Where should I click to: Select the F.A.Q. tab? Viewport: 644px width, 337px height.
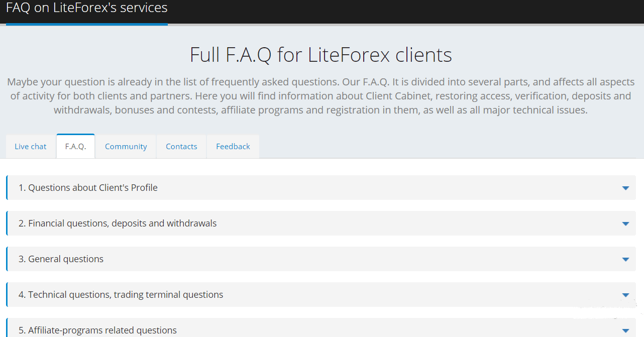[x=75, y=147]
